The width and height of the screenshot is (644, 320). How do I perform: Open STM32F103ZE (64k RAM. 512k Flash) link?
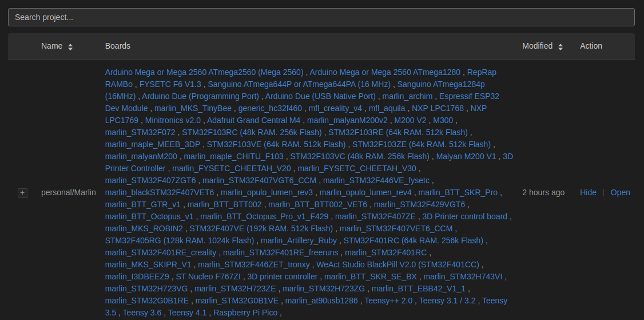tap(422, 144)
